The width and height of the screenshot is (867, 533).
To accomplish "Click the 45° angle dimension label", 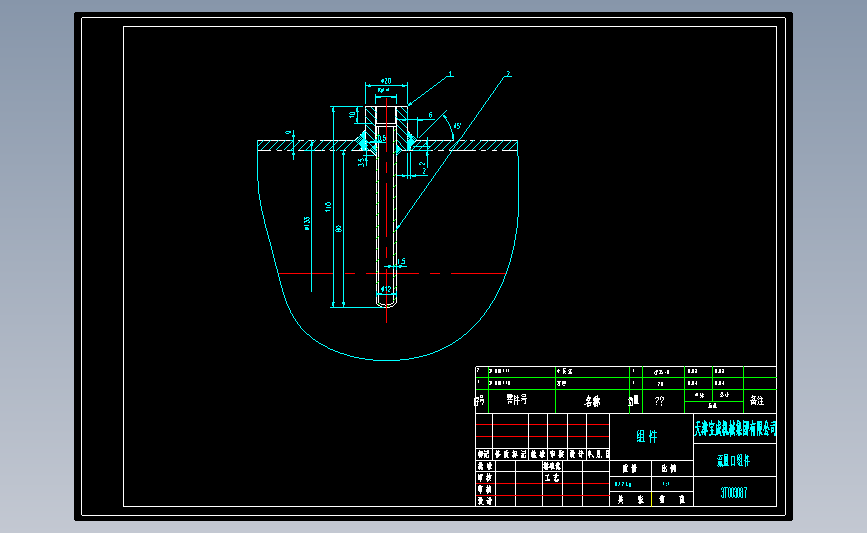I will click(x=457, y=126).
